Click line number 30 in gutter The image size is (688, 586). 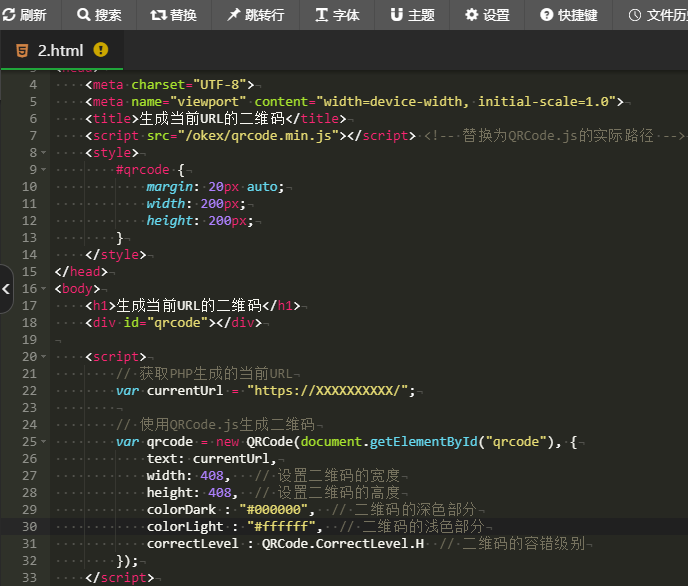tap(29, 526)
